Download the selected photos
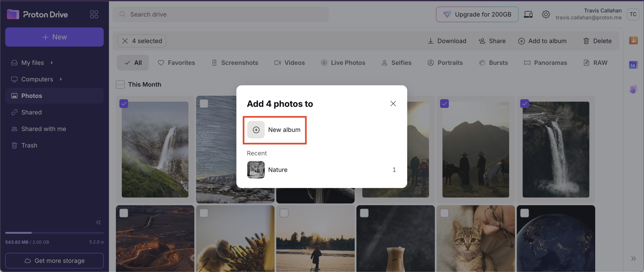 click(x=447, y=41)
